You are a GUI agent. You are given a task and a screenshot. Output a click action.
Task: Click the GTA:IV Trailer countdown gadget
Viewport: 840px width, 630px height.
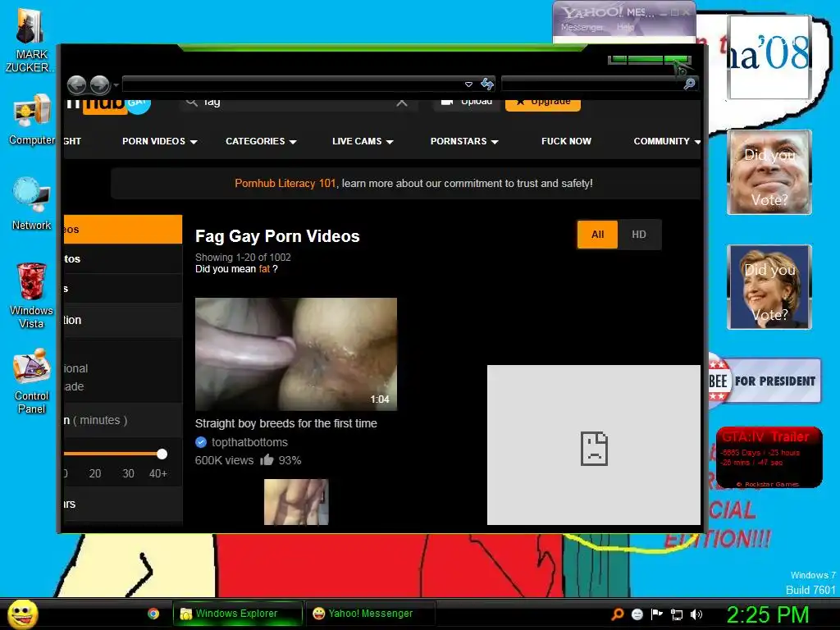pos(769,458)
